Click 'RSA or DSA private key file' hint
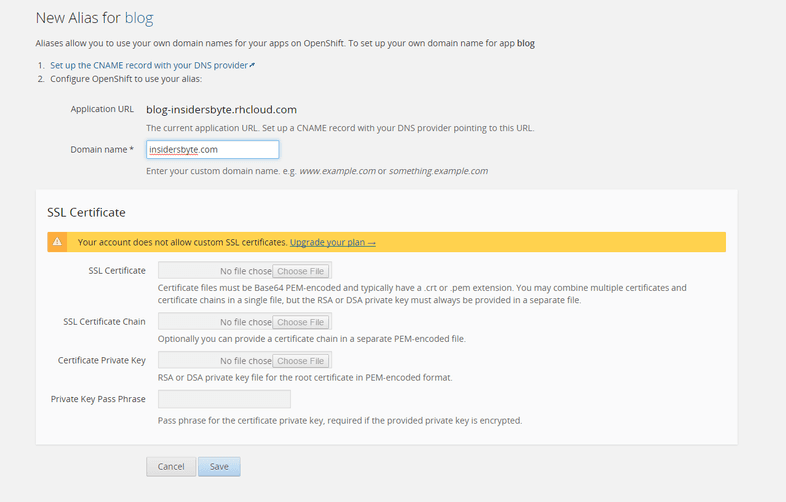 305,378
